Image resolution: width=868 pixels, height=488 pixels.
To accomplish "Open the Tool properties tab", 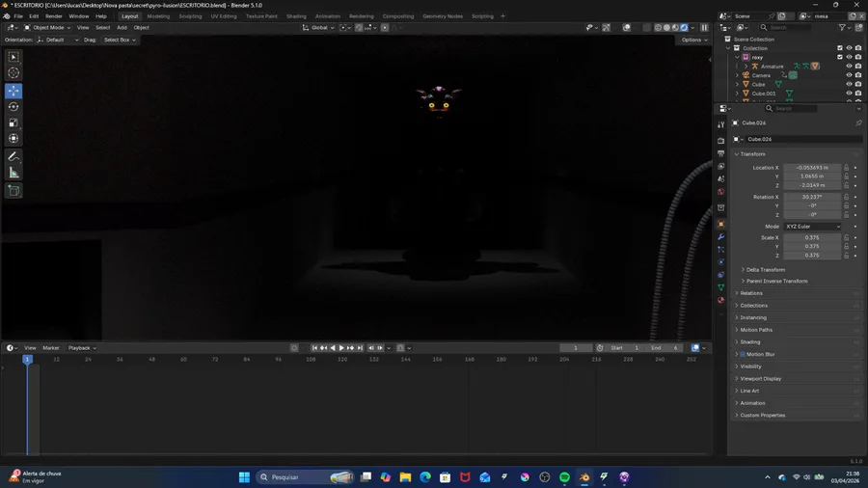I will pos(720,125).
